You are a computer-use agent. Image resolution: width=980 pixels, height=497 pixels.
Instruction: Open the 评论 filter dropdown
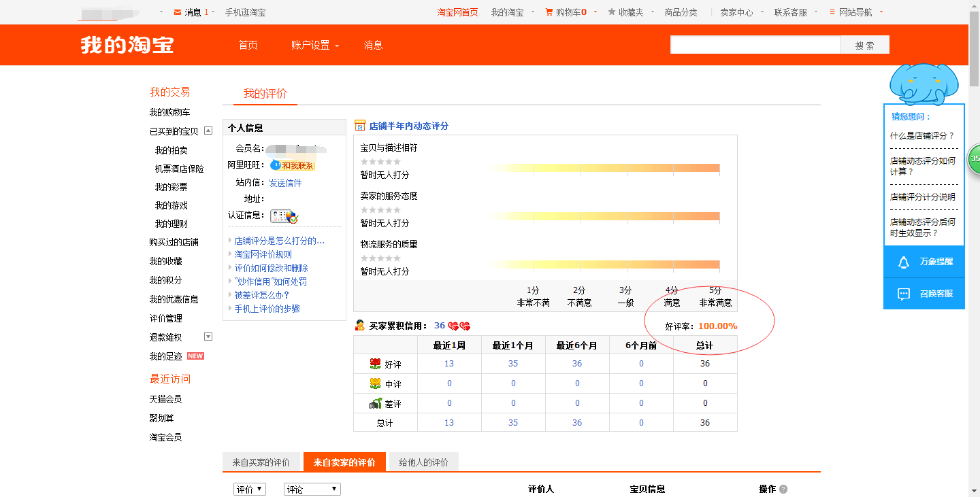point(312,490)
